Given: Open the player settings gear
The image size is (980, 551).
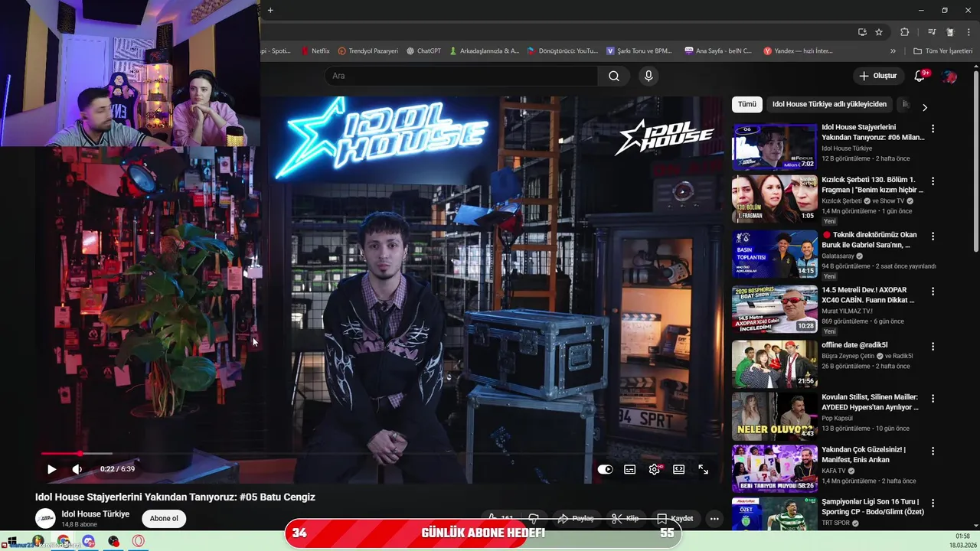Looking at the screenshot, I should tap(654, 470).
